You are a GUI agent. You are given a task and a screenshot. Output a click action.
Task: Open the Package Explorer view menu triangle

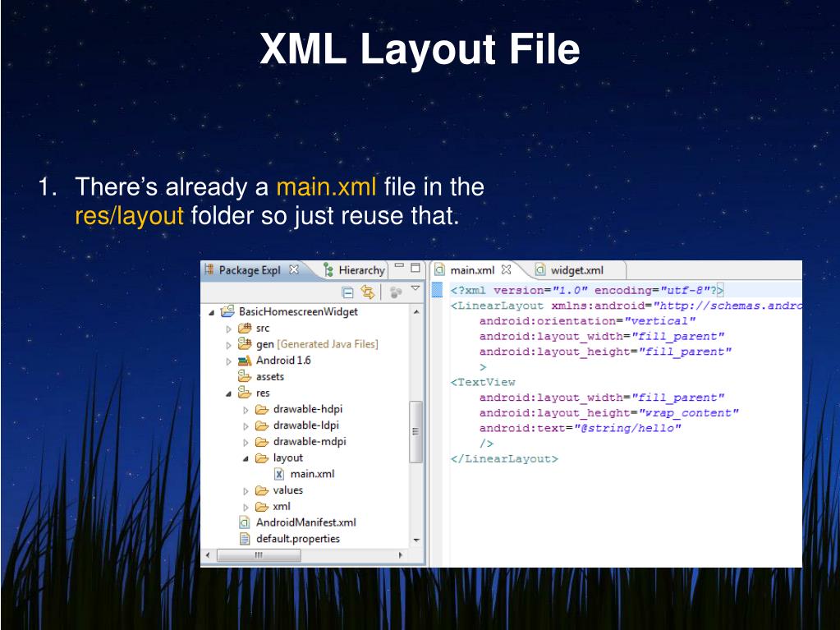pos(415,289)
